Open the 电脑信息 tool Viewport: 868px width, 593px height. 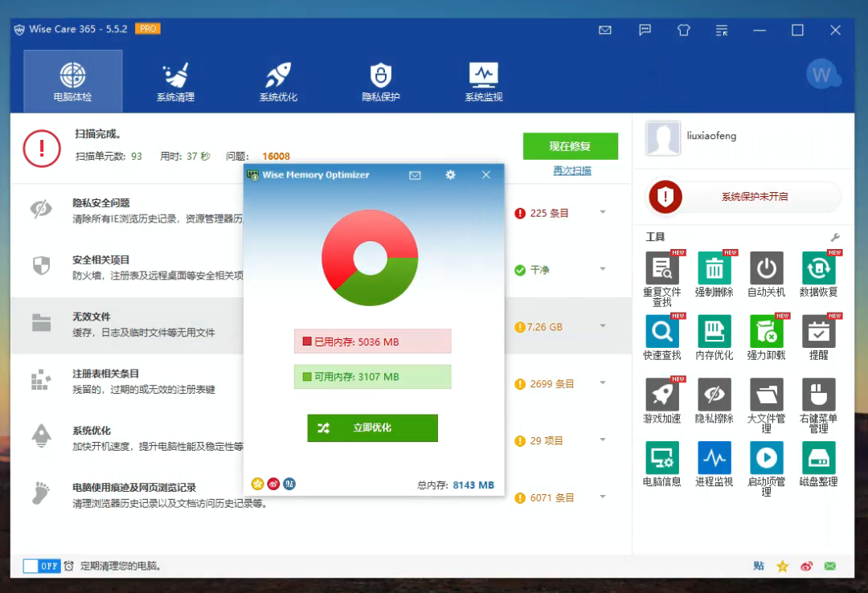coord(662,464)
